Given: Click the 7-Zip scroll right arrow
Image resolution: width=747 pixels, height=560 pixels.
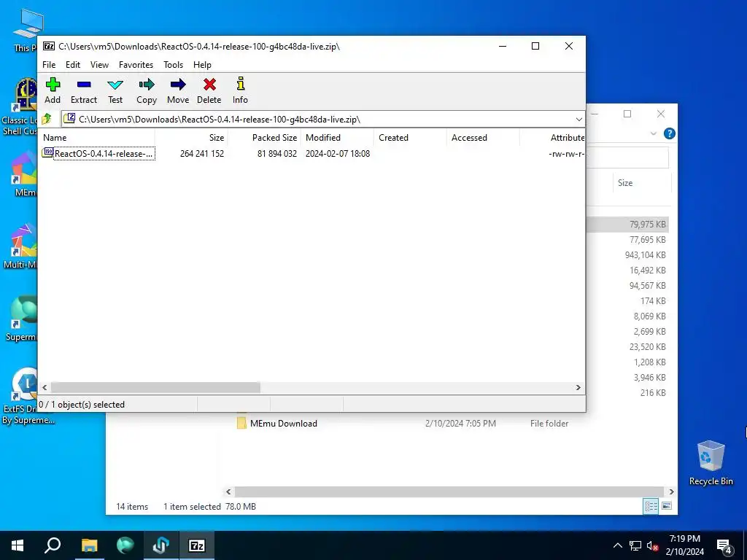Looking at the screenshot, I should pyautogui.click(x=578, y=388).
